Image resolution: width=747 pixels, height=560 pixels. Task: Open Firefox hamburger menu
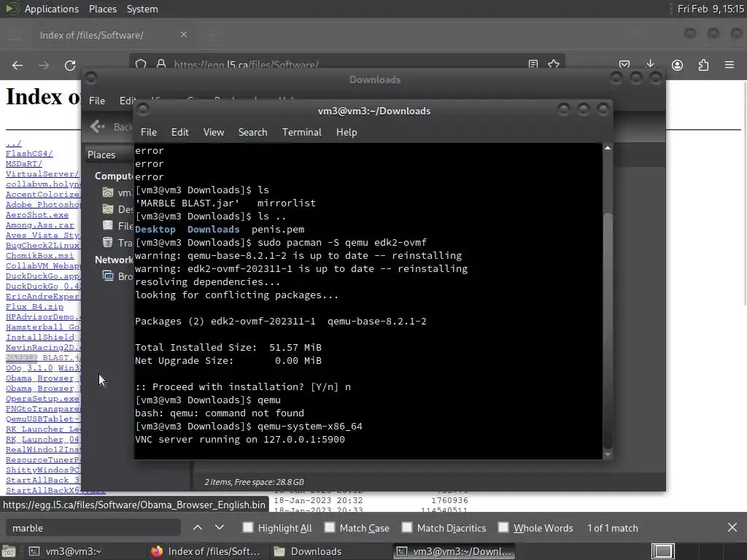point(729,65)
